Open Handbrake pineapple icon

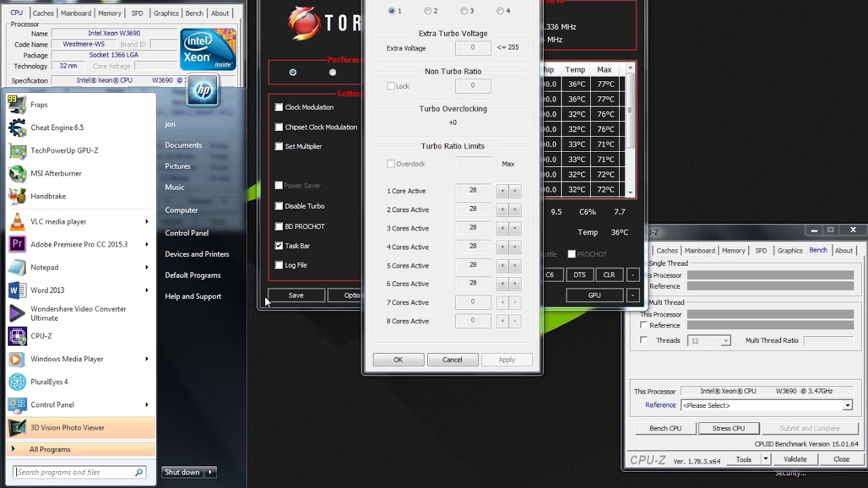pyautogui.click(x=17, y=196)
